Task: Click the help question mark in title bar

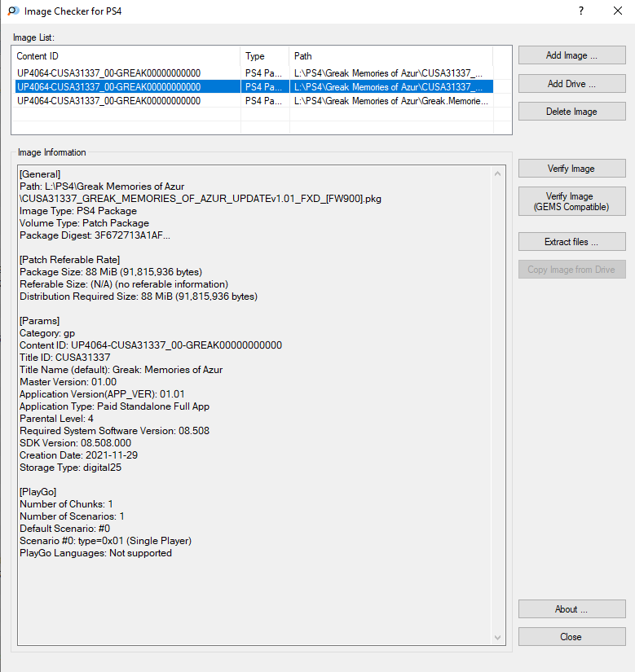Action: [x=581, y=11]
